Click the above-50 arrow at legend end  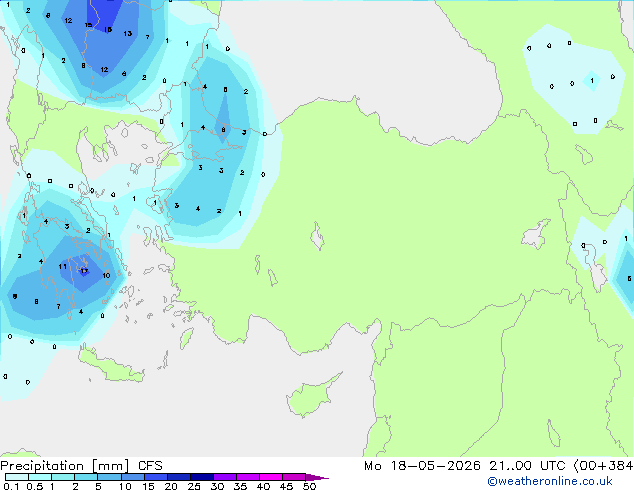click(x=316, y=477)
